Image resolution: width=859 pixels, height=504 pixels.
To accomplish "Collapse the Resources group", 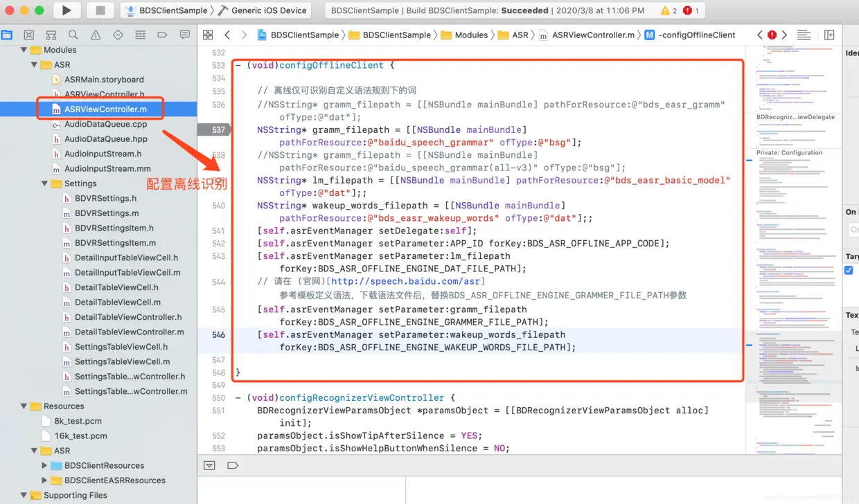I will point(24,406).
